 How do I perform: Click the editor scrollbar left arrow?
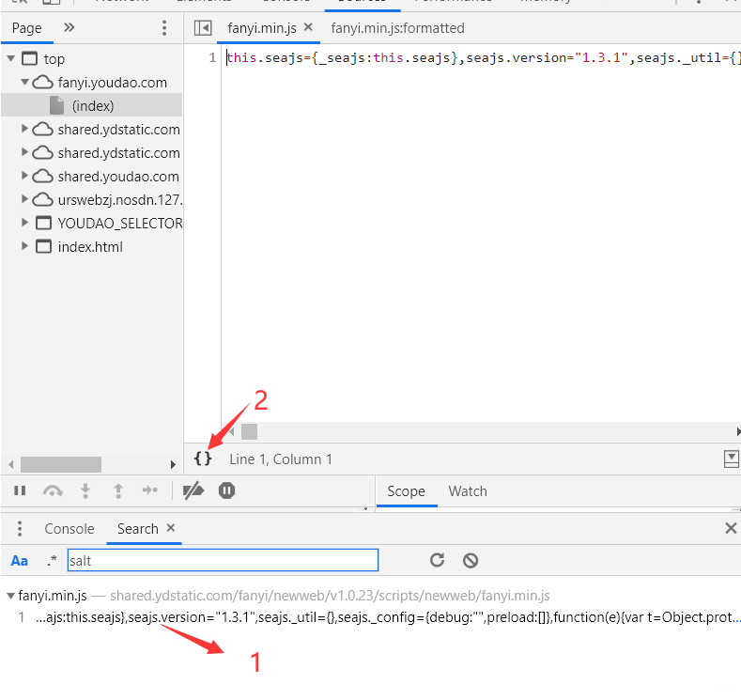pos(232,431)
